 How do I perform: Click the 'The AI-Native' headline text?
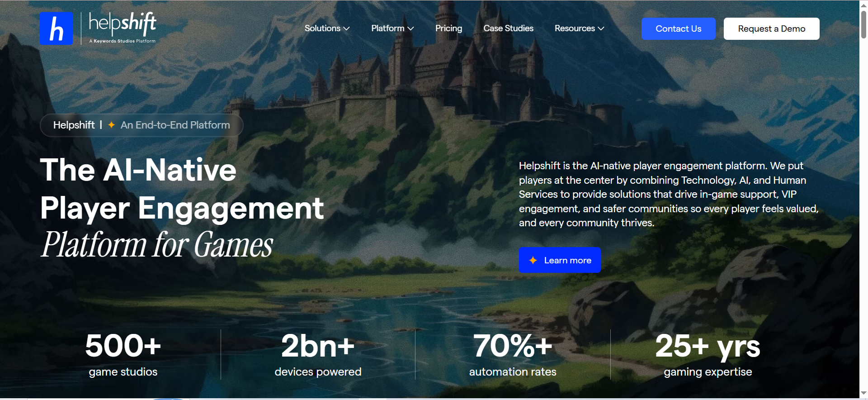pos(138,170)
